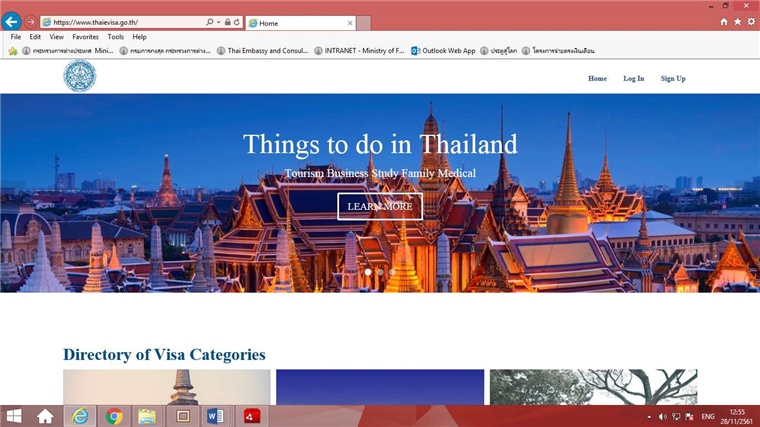
Task: Expand the address bar dropdown arrow
Action: (219, 22)
